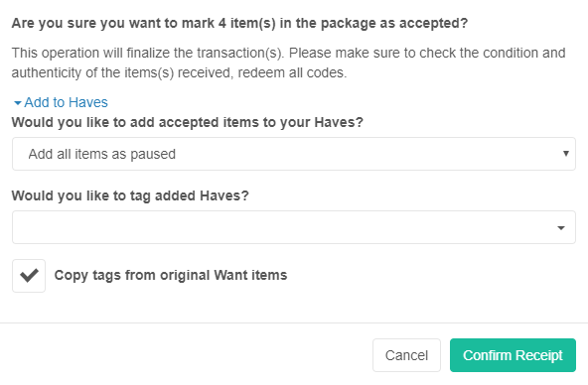The image size is (588, 385).
Task: Open the empty tag added Haves combo box
Action: [294, 227]
